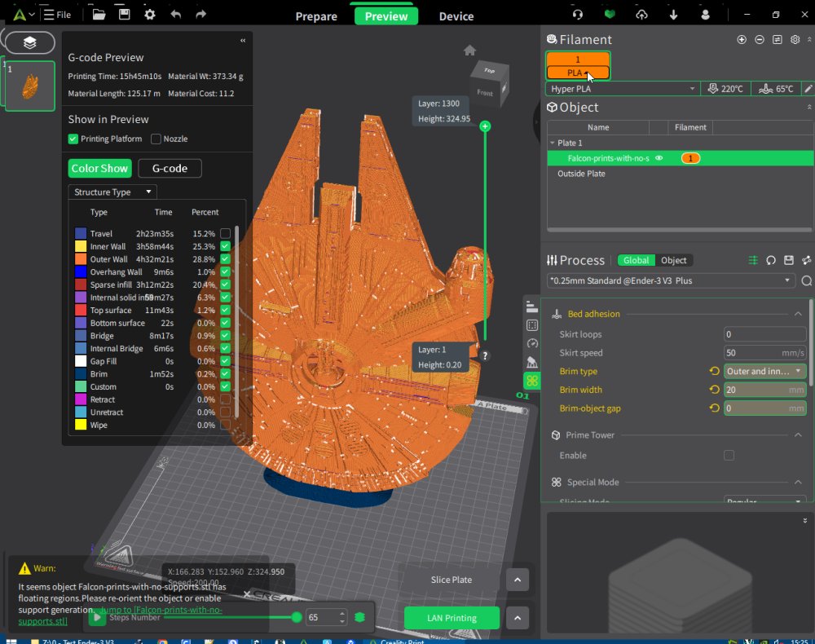Viewport: 815px width, 644px height.
Task: Toggle the Printing Platform checkbox
Action: click(73, 139)
